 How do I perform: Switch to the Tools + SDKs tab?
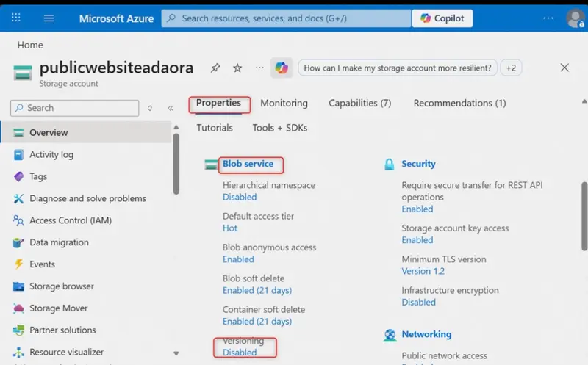coord(280,128)
